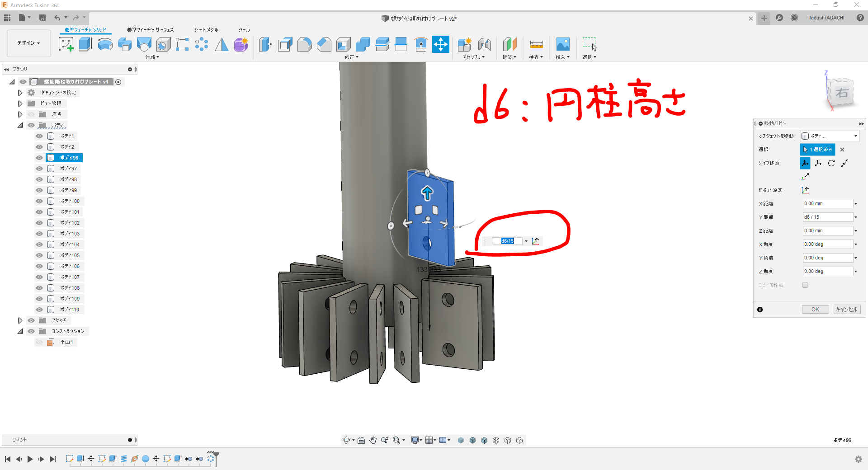Open the デザイン workspace dropdown
The image size is (868, 470).
29,43
